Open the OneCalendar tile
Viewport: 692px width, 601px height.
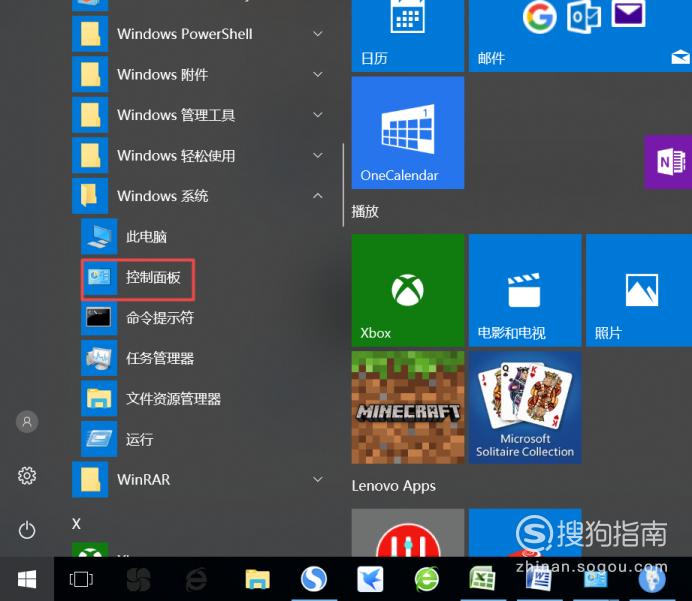(408, 133)
